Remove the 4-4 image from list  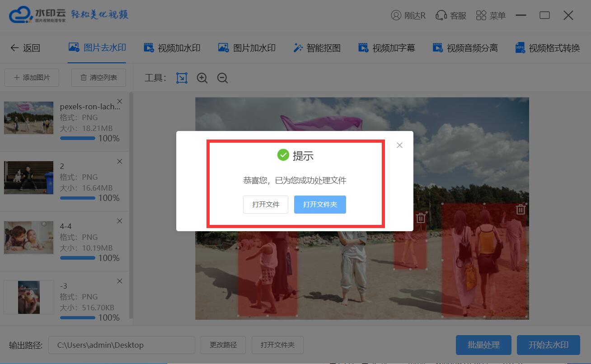[x=120, y=221]
